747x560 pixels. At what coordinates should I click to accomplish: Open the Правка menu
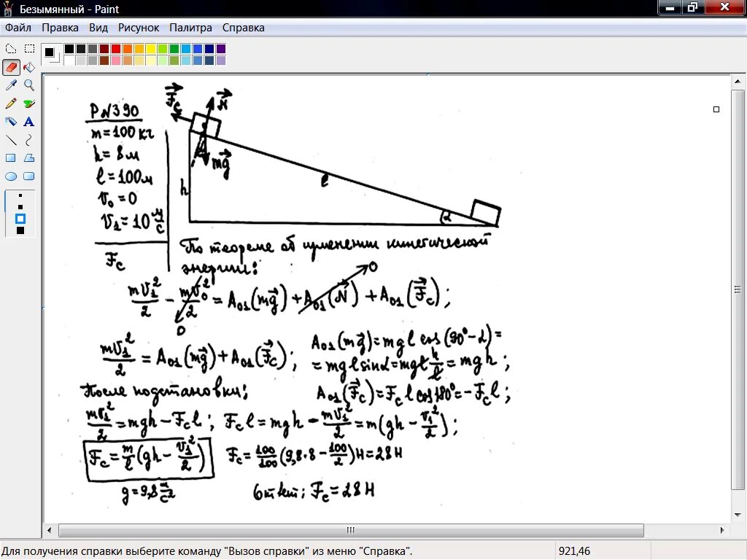(x=60, y=28)
